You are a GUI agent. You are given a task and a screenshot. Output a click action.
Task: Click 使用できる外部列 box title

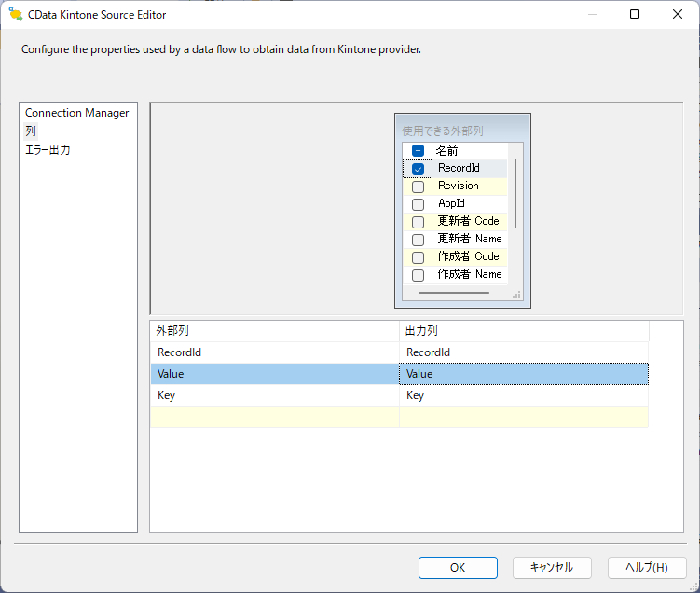tap(443, 131)
